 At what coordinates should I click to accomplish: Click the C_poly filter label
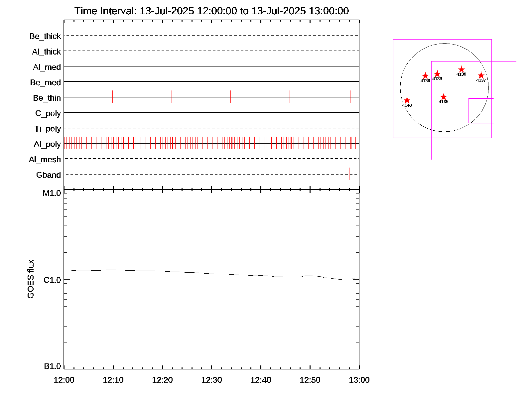click(48, 113)
